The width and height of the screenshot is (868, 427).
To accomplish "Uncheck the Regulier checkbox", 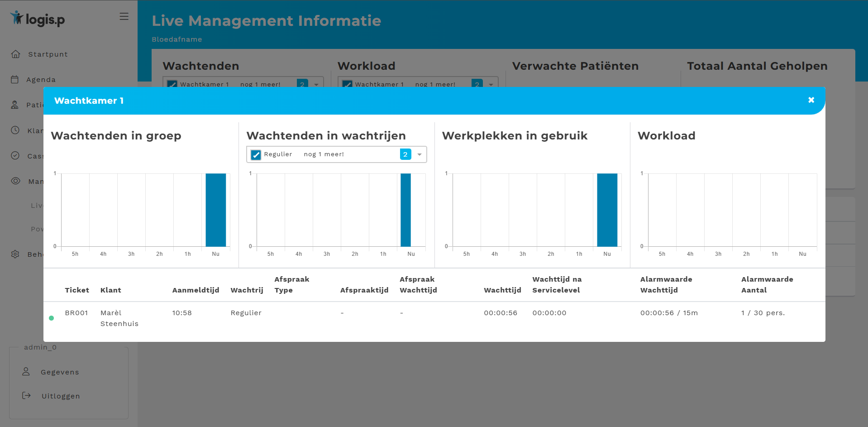I will tap(256, 155).
